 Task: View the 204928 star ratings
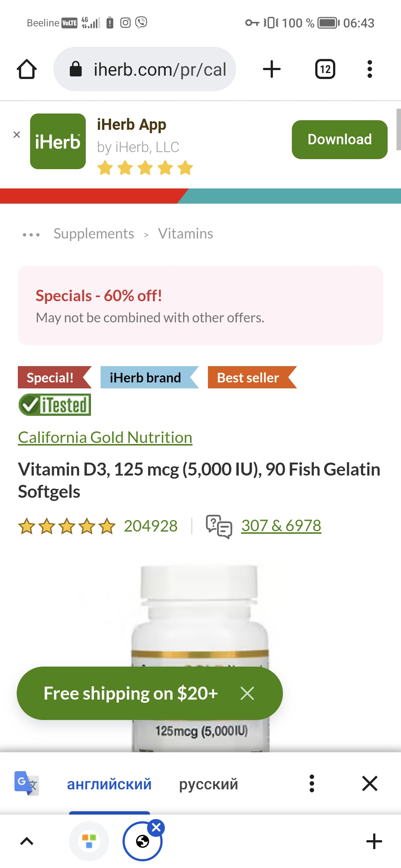pyautogui.click(x=98, y=526)
